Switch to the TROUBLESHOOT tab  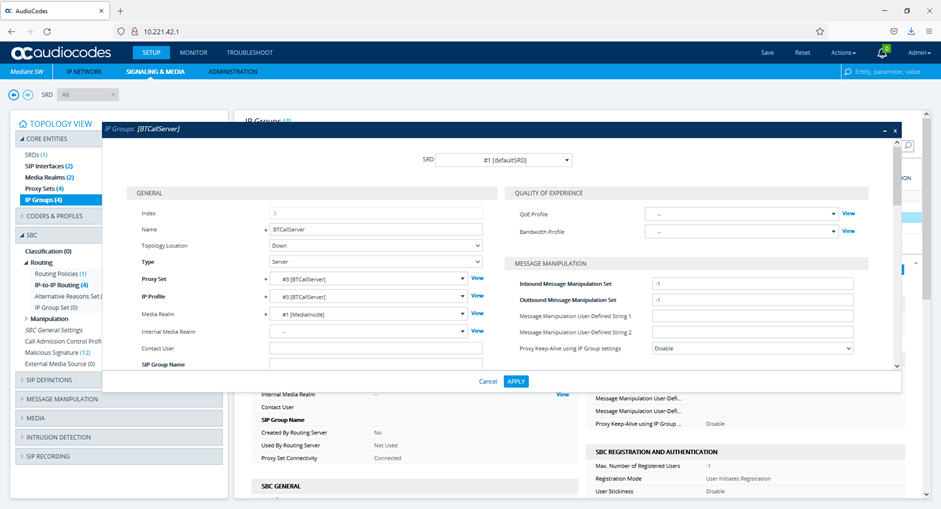[250, 53]
